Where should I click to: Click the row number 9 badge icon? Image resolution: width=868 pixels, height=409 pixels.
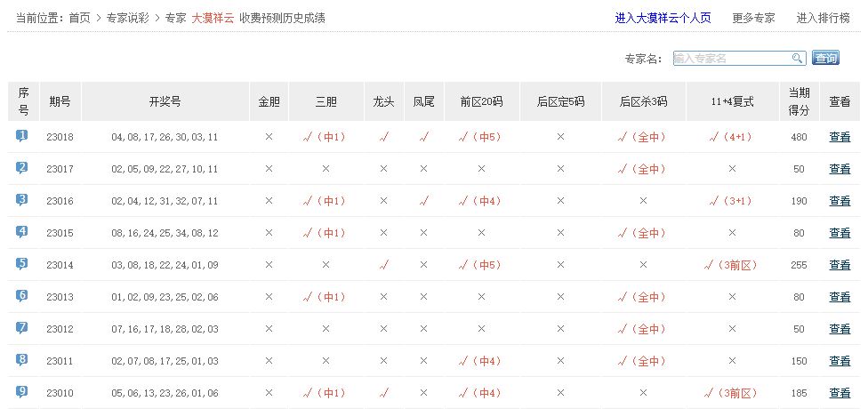point(22,392)
